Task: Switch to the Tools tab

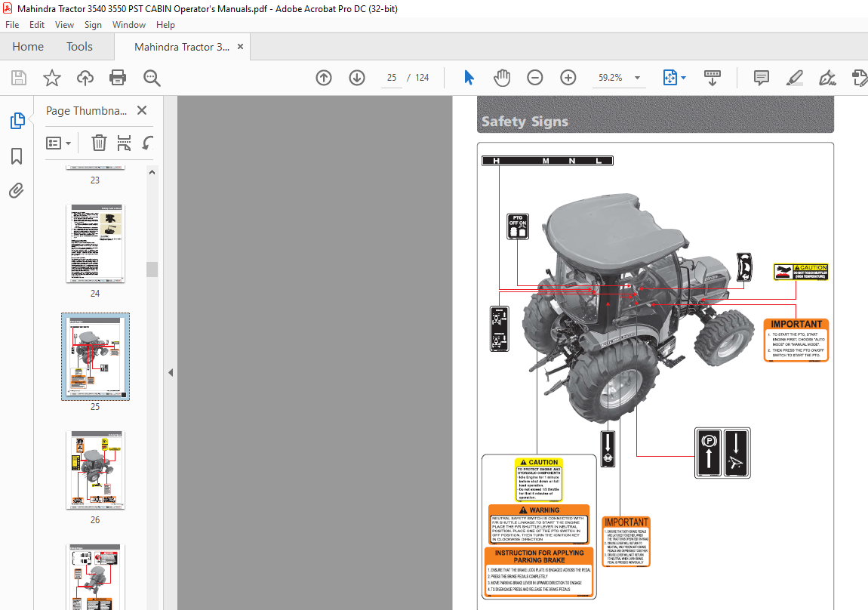Action: click(79, 47)
